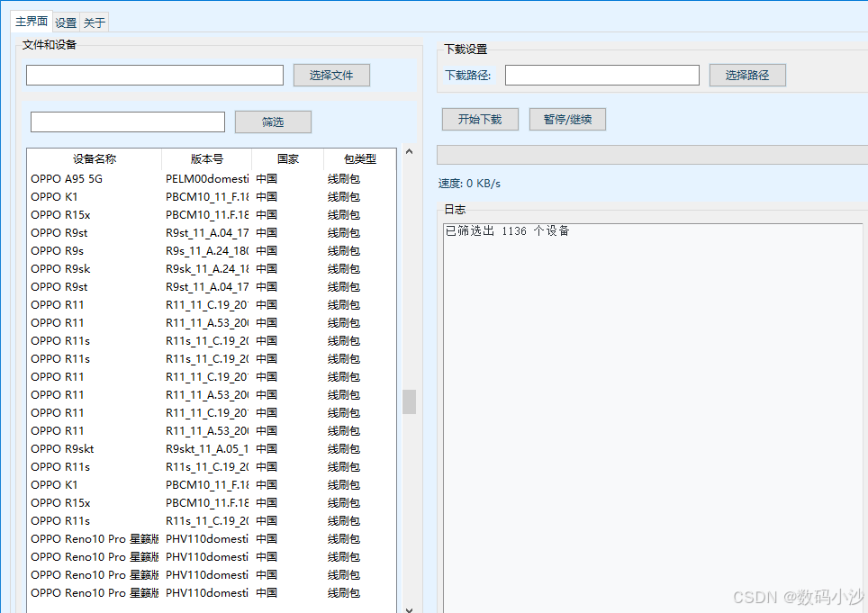Viewport: 868px width, 613px height.
Task: Sort by 包类型 column header
Action: point(360,159)
